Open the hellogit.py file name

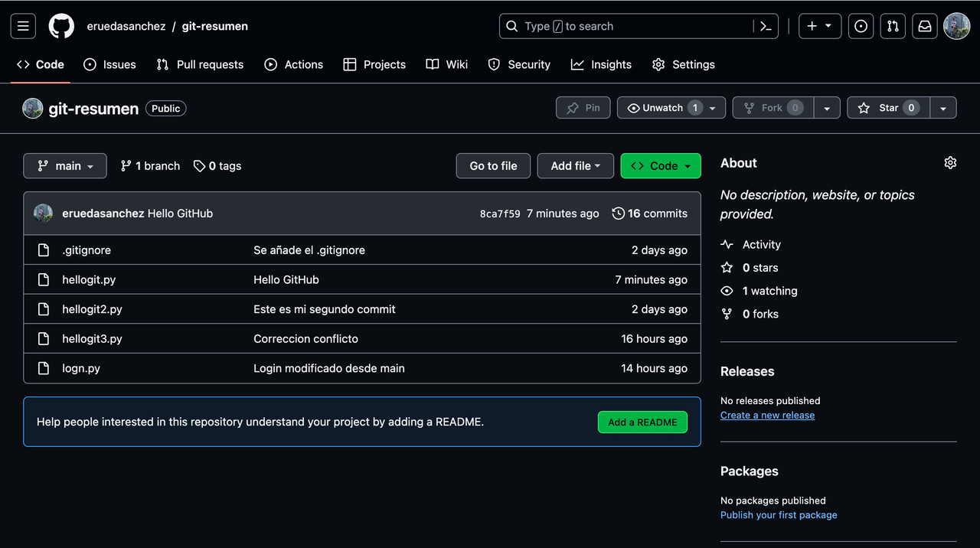(x=89, y=279)
